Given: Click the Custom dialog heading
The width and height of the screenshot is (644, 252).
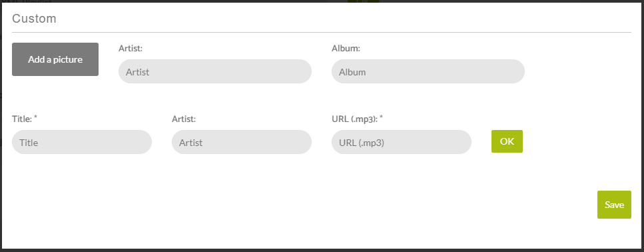Looking at the screenshot, I should 34,19.
